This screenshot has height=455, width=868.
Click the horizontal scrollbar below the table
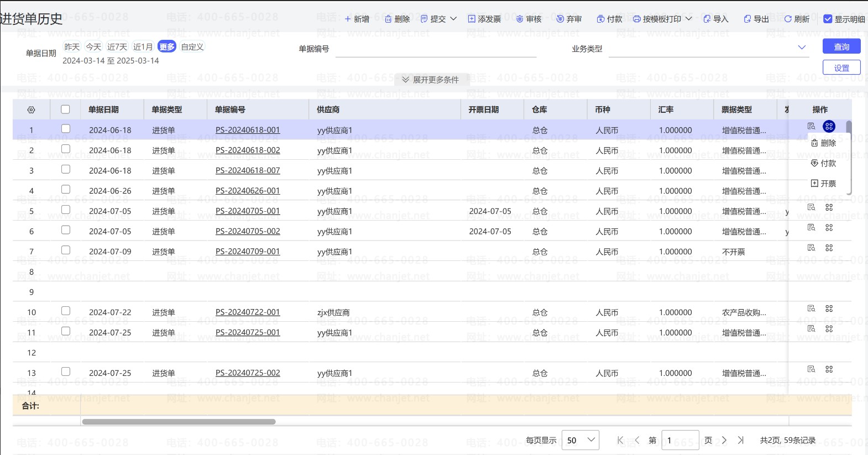click(x=179, y=422)
